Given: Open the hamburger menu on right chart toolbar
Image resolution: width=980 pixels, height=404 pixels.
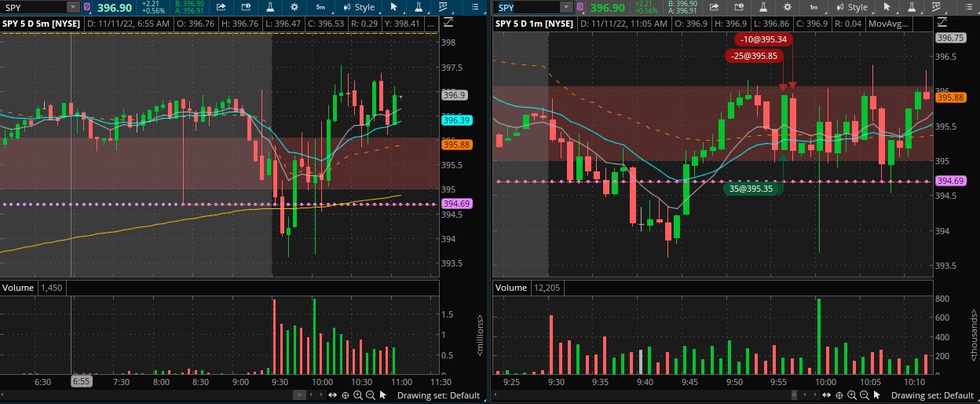Looking at the screenshot, I should (x=968, y=7).
